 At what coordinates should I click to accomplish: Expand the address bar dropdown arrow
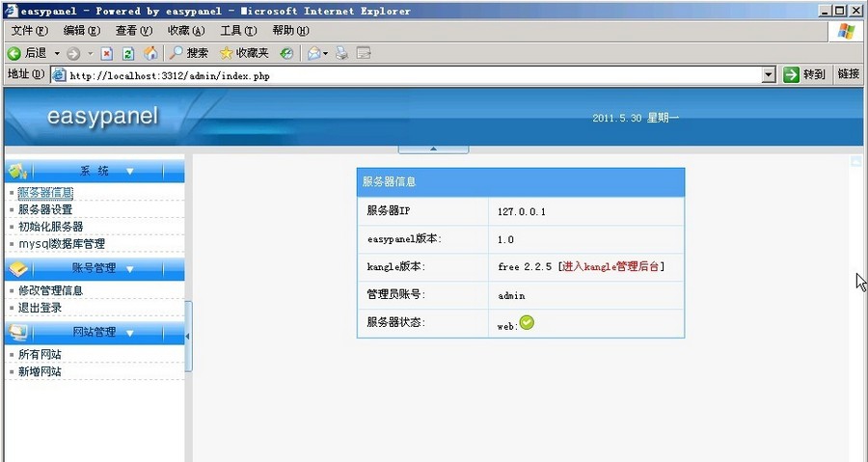click(769, 75)
